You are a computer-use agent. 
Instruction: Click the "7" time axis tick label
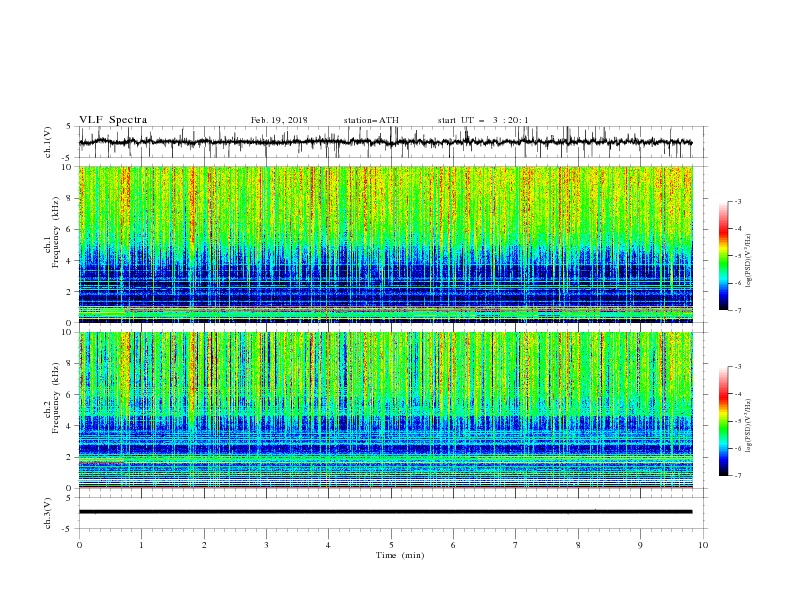point(516,545)
